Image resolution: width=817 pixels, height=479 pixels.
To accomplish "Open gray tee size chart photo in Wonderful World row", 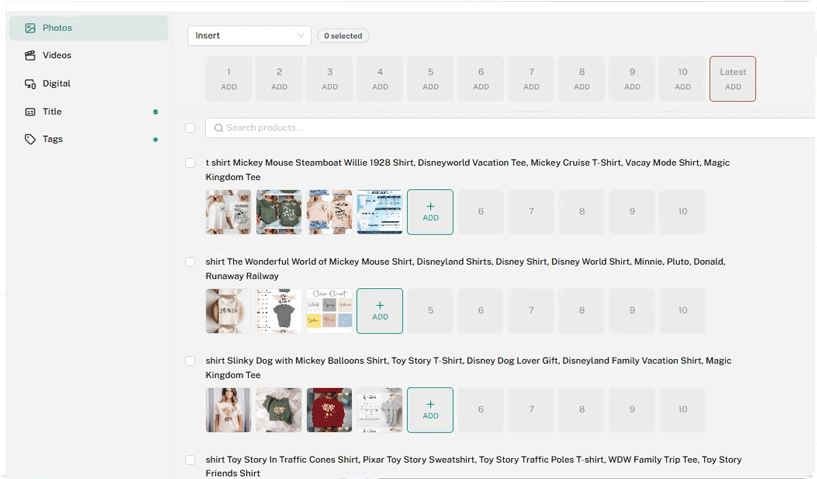I will tap(279, 311).
